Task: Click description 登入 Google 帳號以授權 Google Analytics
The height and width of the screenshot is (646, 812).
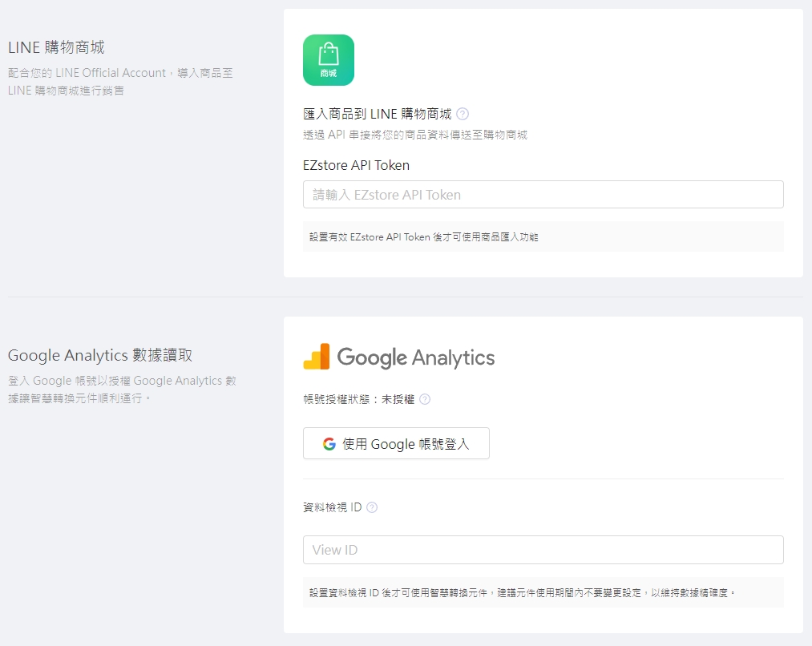Action: [122, 390]
